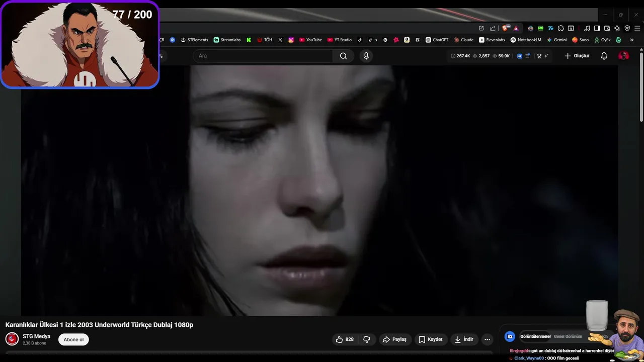Click the Clark_Wayne00 chat username
Screen dimensions: 644x362
[x=529, y=358]
